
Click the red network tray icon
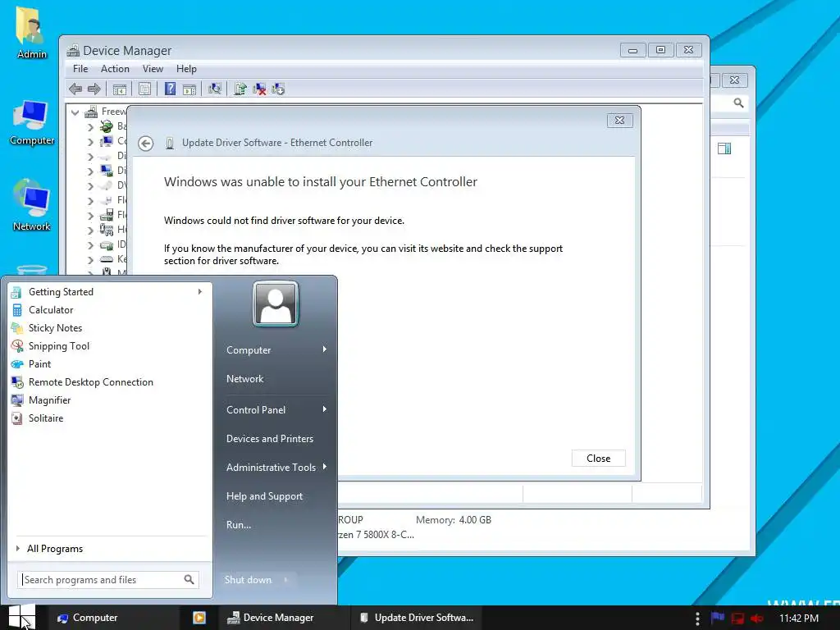click(x=737, y=619)
